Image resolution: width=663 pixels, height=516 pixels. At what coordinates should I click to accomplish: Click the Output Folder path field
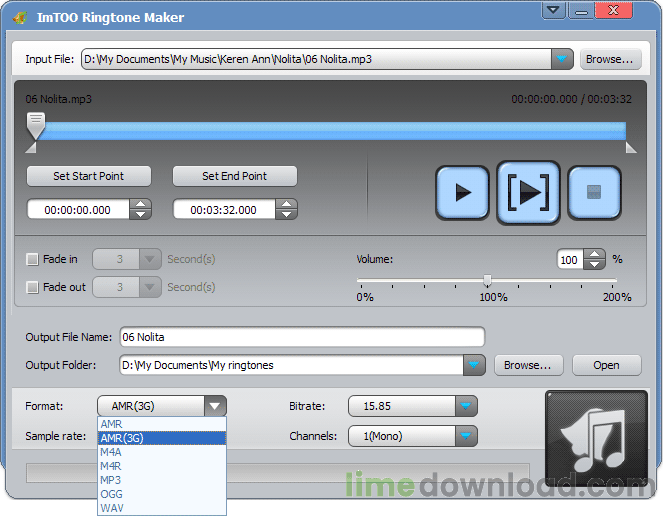point(292,365)
